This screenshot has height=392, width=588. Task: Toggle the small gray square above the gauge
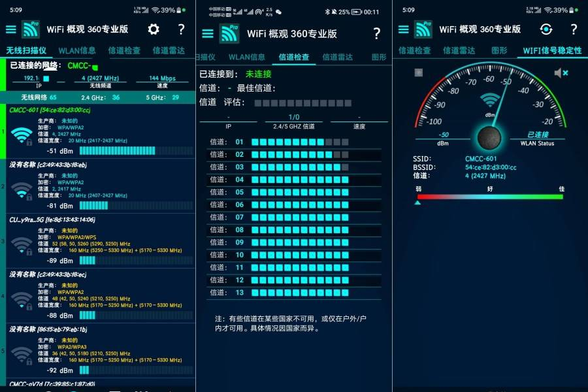click(419, 73)
